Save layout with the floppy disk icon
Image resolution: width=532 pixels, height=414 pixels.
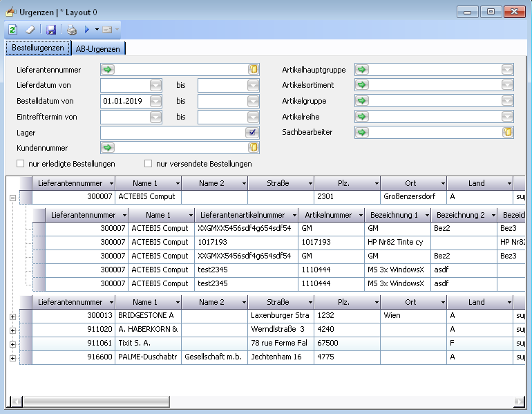[51, 30]
